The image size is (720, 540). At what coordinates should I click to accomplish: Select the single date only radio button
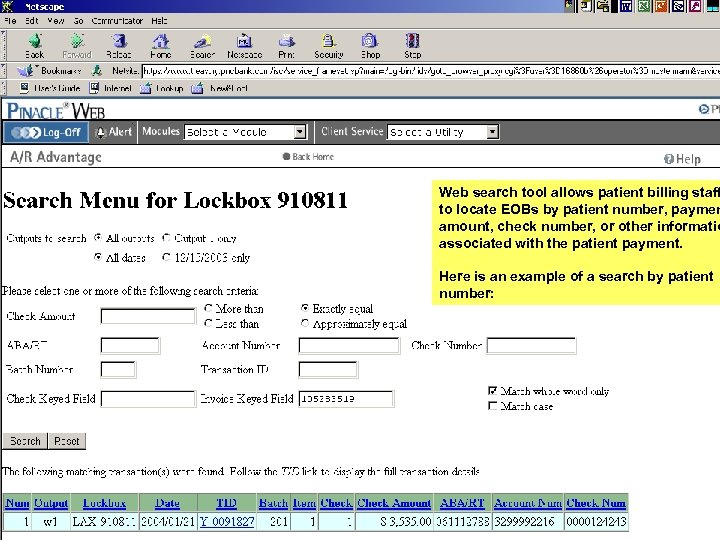[x=166, y=257]
